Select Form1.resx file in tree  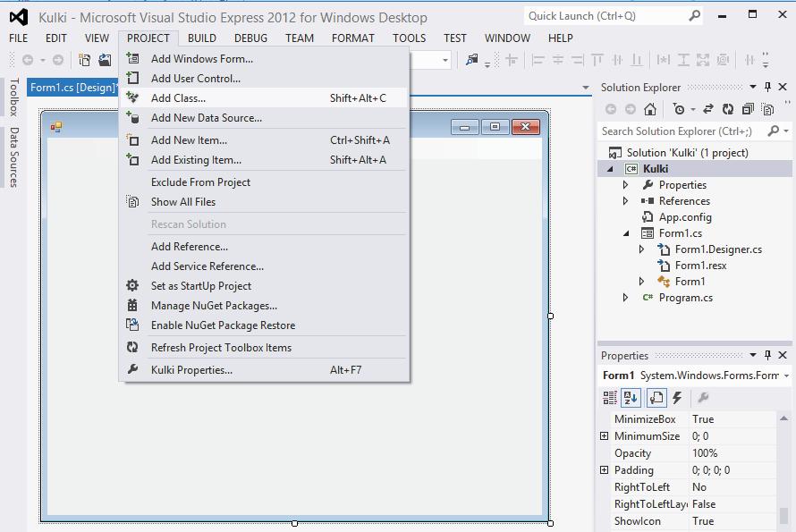click(700, 266)
